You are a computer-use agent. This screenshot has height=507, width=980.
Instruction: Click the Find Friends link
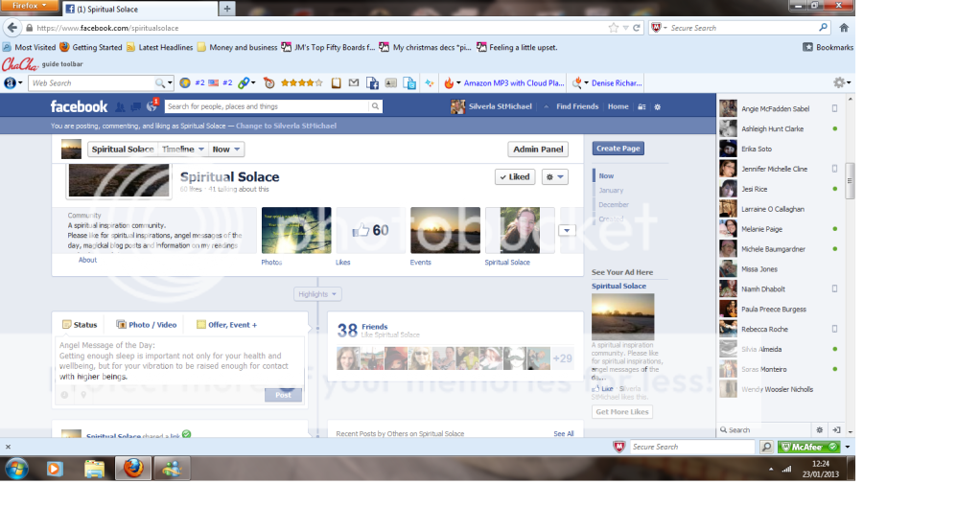577,106
